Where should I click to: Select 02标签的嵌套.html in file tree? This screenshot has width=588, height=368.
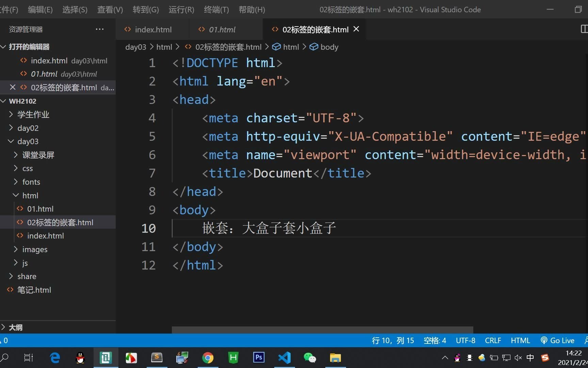point(58,223)
